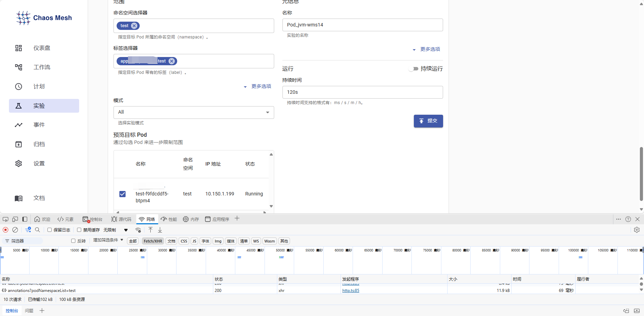Viewport: 644px width, 316px height.
Task: Import HAR file with up arrow
Action: [151, 230]
